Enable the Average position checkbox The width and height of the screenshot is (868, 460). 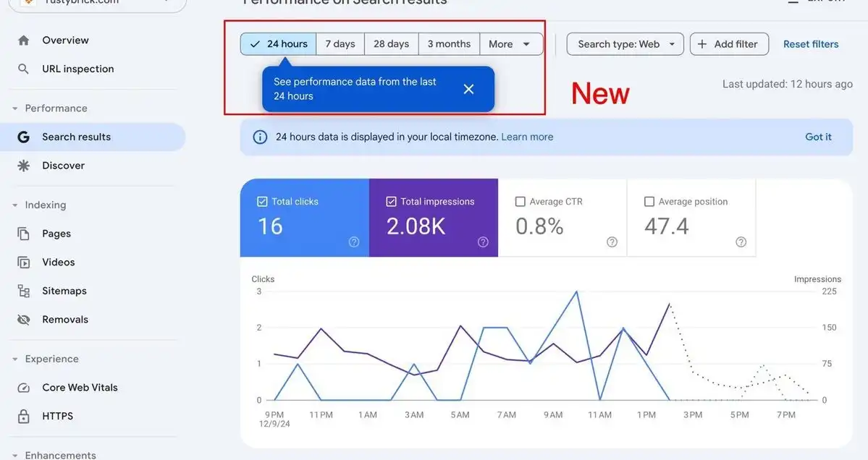pos(649,202)
